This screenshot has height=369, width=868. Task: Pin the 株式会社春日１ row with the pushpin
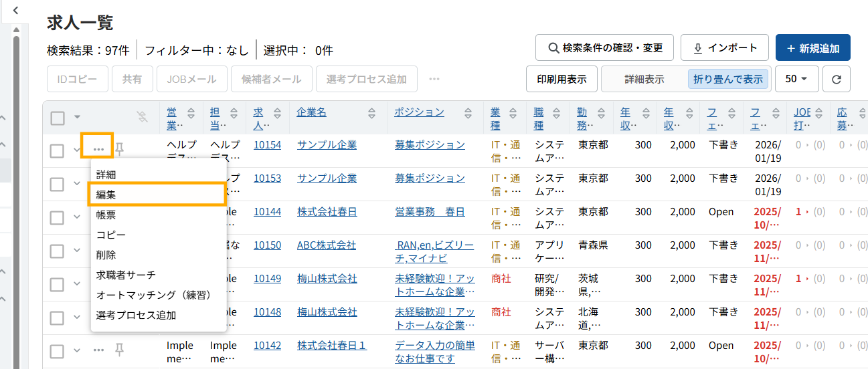120,349
